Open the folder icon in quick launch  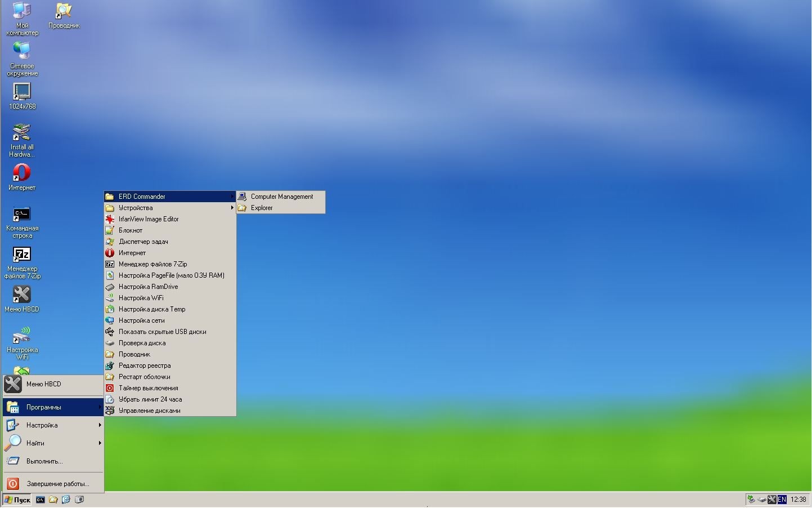coord(53,500)
